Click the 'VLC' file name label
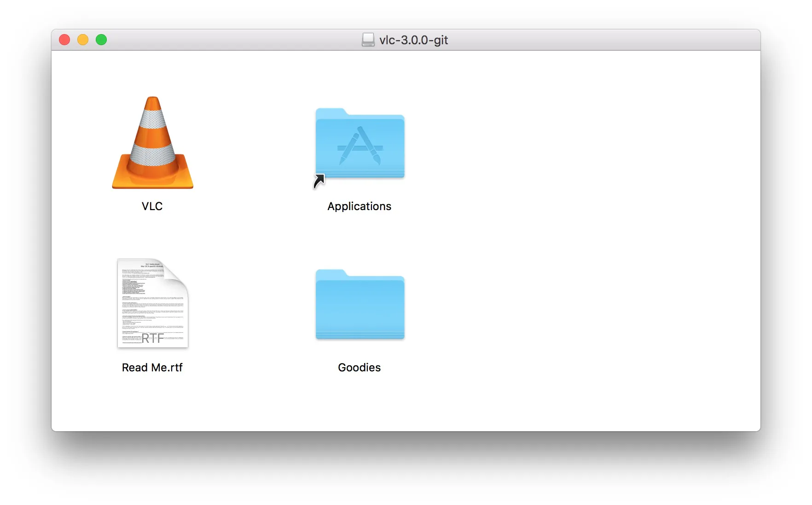 pyautogui.click(x=152, y=206)
